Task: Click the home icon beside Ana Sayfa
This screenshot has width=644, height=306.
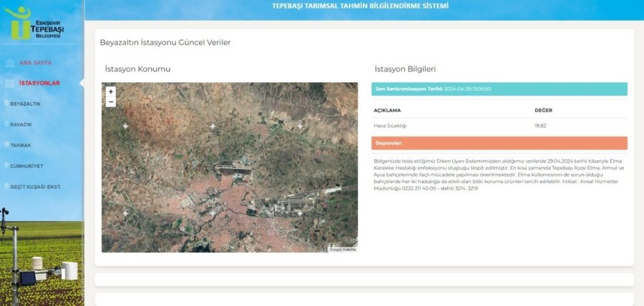Action: pos(9,63)
